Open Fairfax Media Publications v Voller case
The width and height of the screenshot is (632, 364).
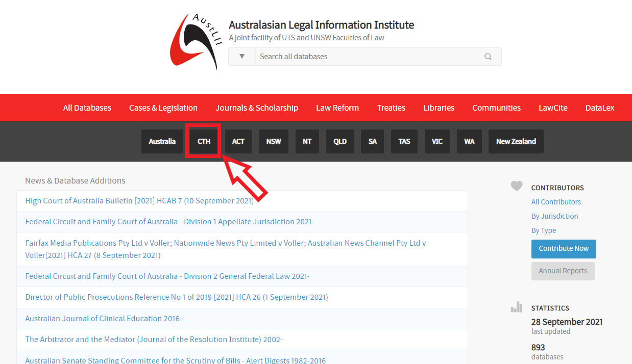226,249
